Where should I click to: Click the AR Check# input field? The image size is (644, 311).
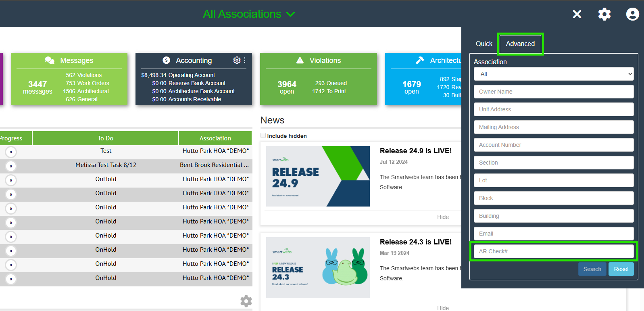553,251
